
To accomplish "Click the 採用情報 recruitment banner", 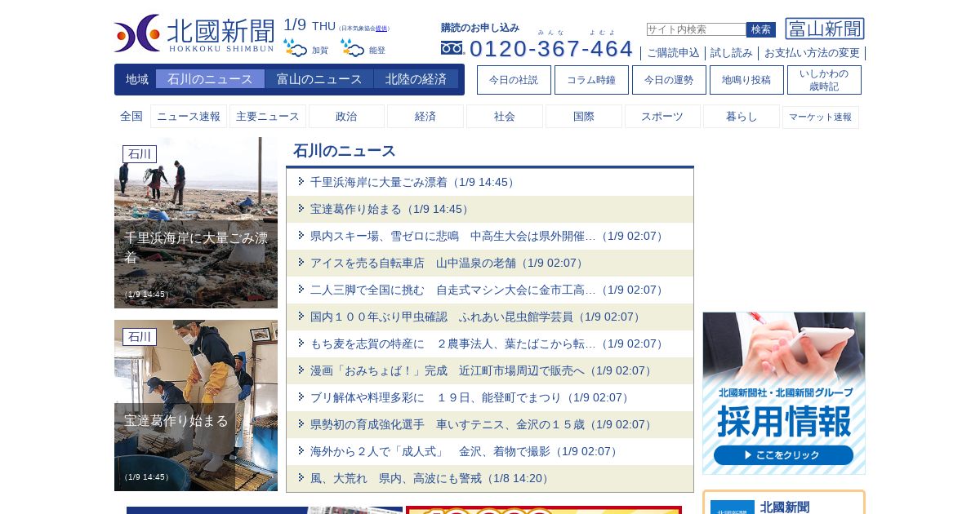I will pyautogui.click(x=784, y=393).
